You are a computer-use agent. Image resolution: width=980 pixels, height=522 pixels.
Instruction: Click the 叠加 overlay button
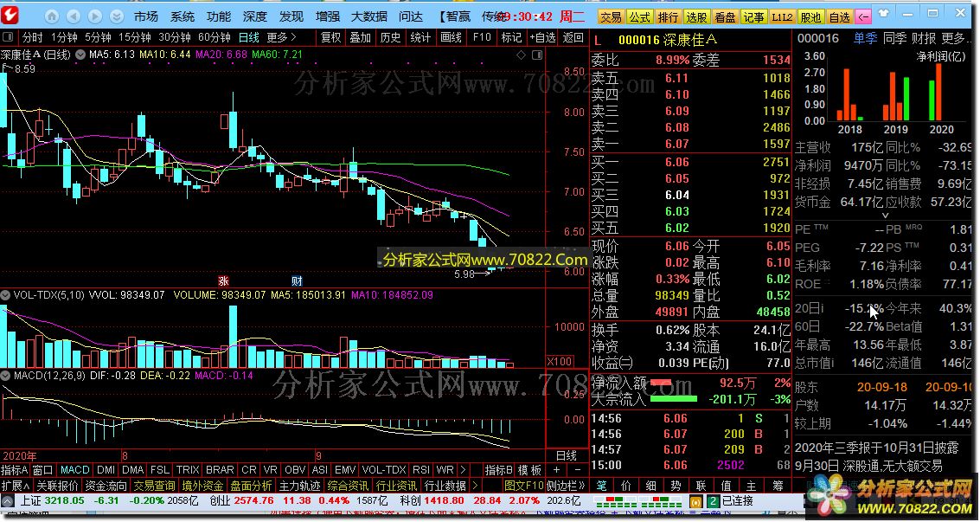click(x=361, y=37)
